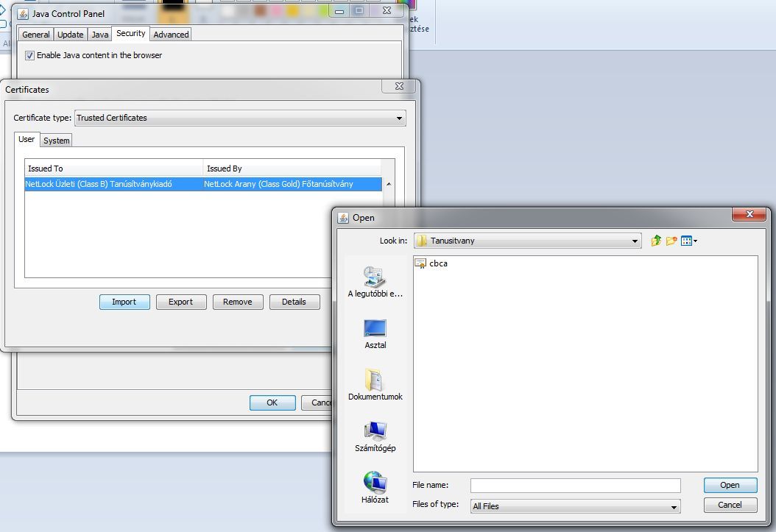Select the User certificates tab
Screen dimensions: 776x532
(x=27, y=139)
